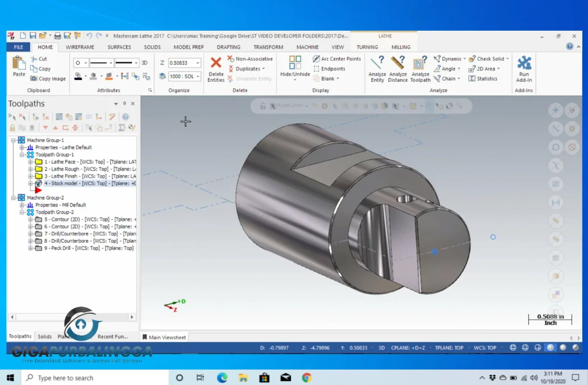Expand the 1 - Lathe Face operation
Viewport: 588px width, 385px height.
(30, 162)
